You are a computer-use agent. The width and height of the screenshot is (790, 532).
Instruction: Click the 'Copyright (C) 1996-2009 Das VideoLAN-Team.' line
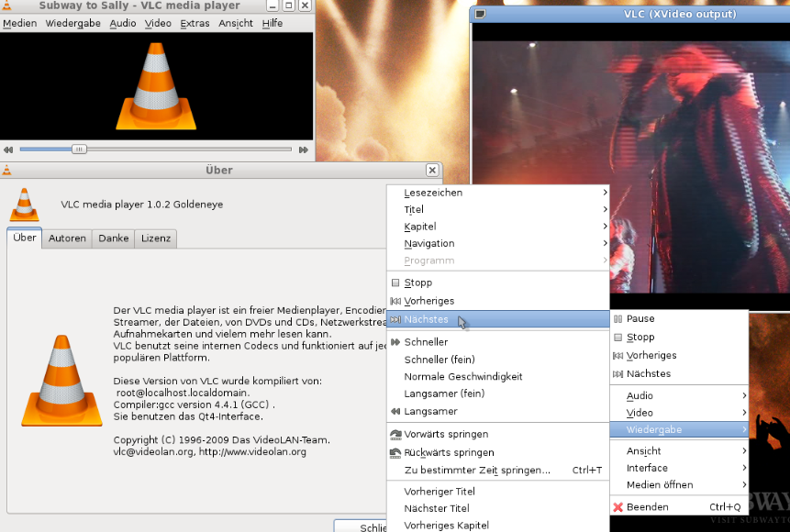pyautogui.click(x=222, y=439)
